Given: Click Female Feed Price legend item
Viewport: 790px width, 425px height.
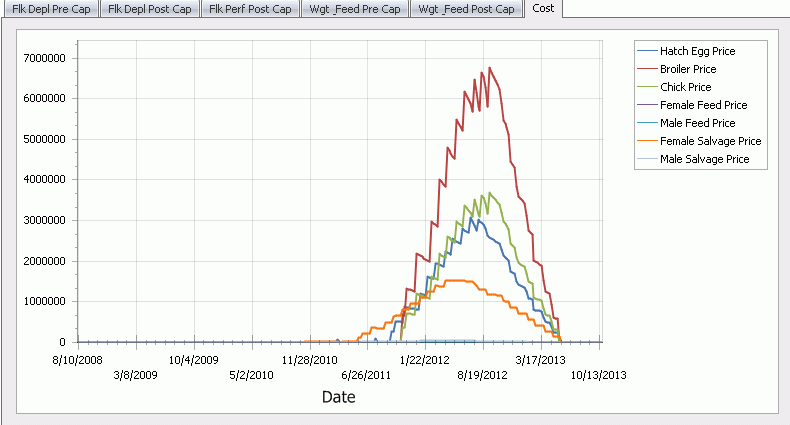Looking at the screenshot, I should pos(703,105).
